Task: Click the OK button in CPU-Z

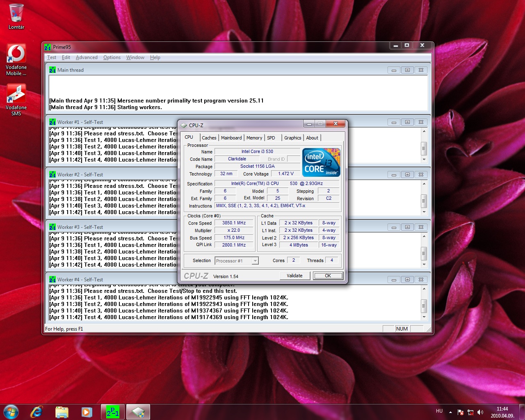Action: click(328, 276)
